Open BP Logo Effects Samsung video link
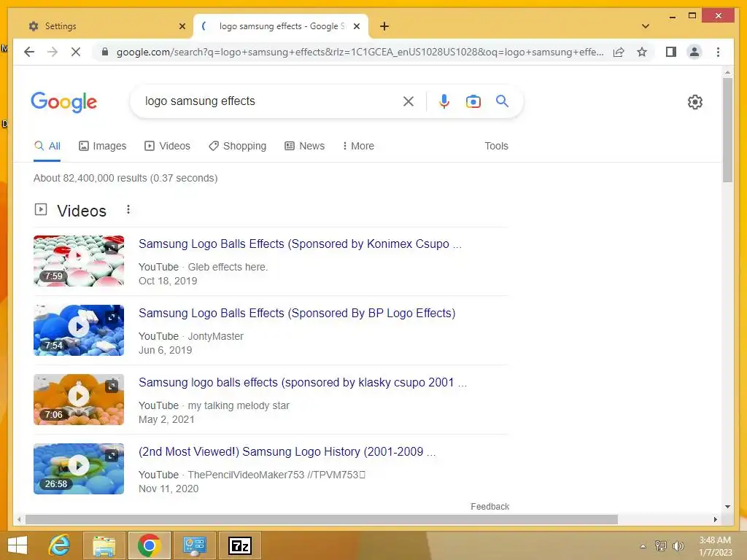Viewport: 747px width, 560px height. click(x=297, y=313)
